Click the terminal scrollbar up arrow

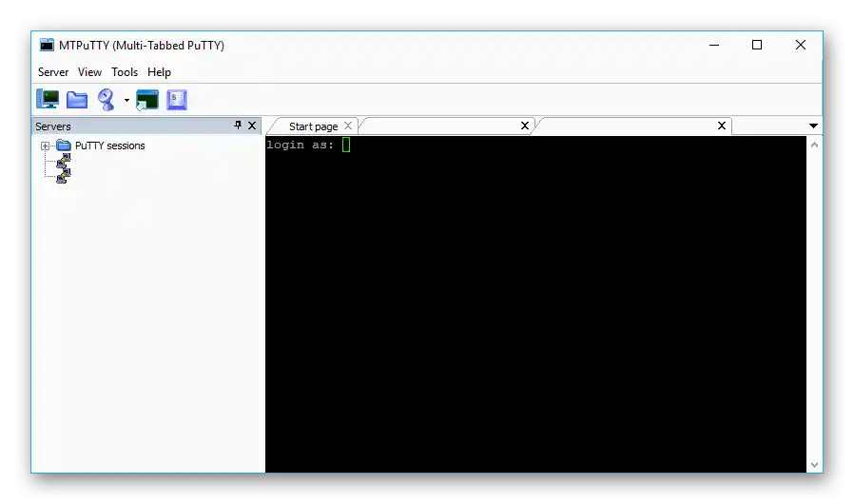[814, 145]
